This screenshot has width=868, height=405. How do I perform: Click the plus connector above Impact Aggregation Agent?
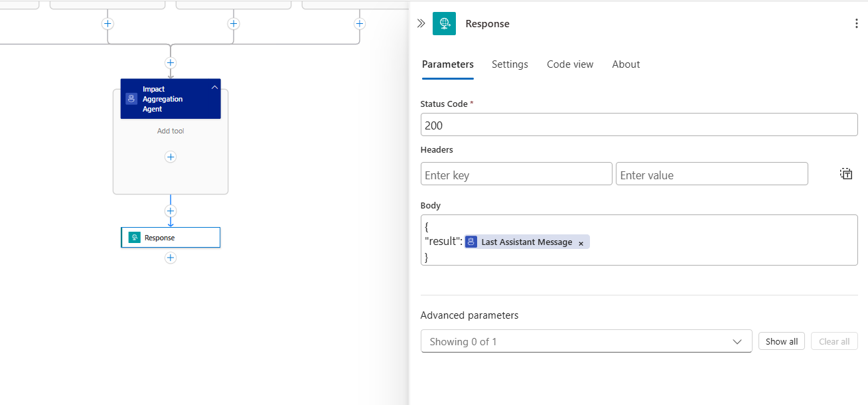click(x=171, y=62)
